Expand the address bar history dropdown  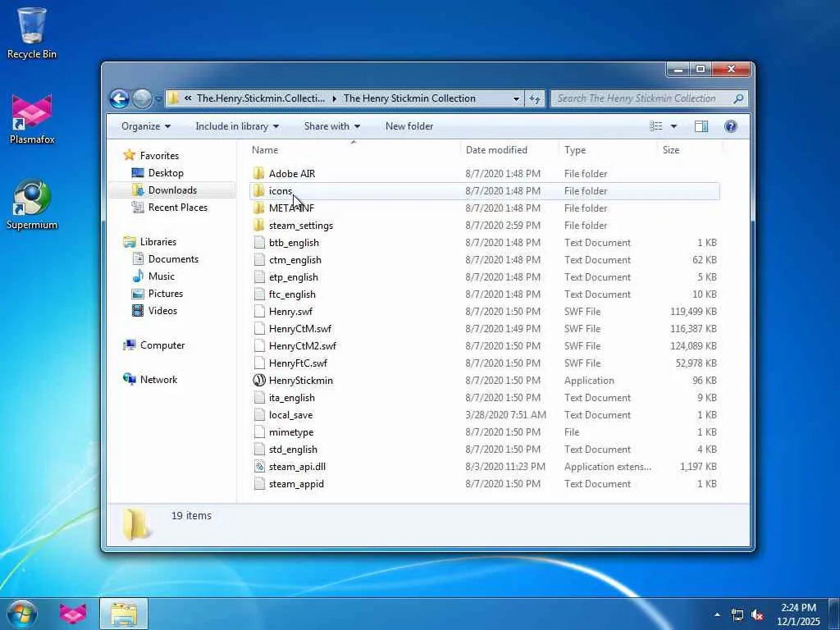[516, 98]
